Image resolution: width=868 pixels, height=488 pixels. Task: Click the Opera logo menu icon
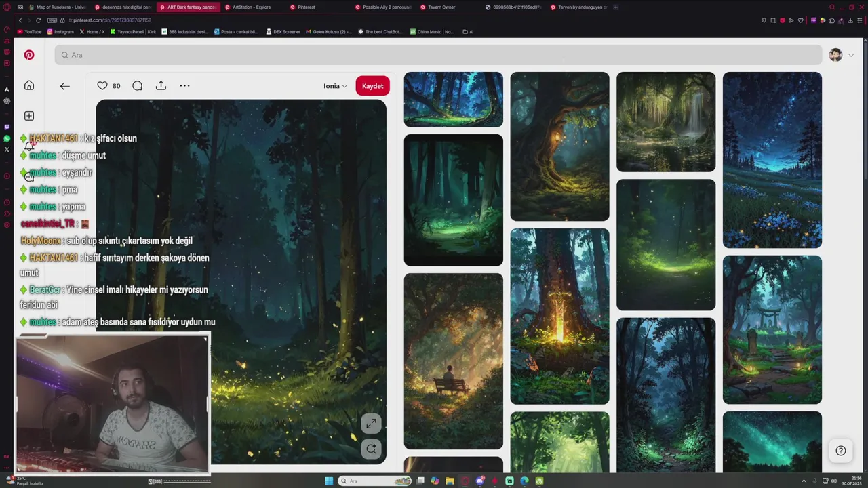[7, 7]
